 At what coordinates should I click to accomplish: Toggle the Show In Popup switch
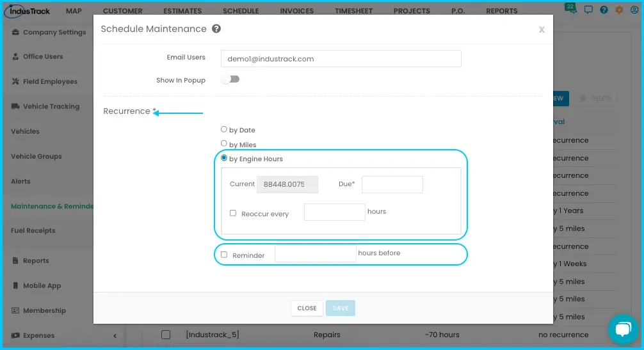(230, 79)
